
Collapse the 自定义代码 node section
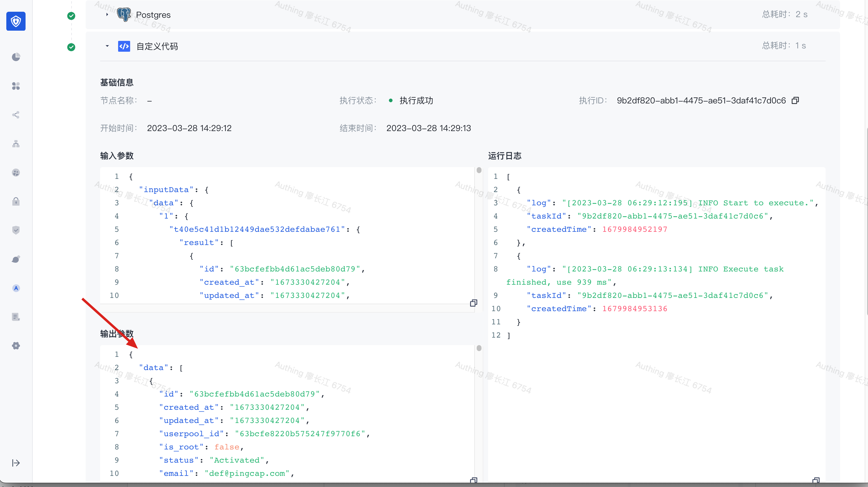(x=107, y=46)
